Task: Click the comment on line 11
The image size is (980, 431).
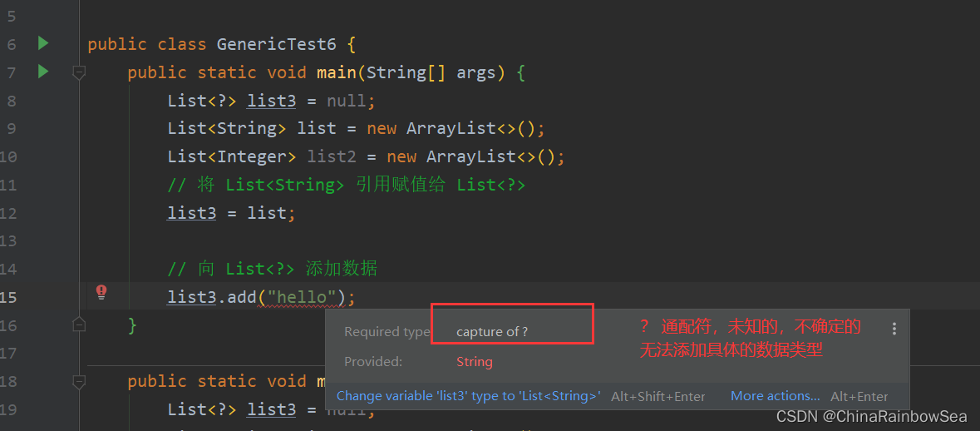Action: [x=347, y=186]
